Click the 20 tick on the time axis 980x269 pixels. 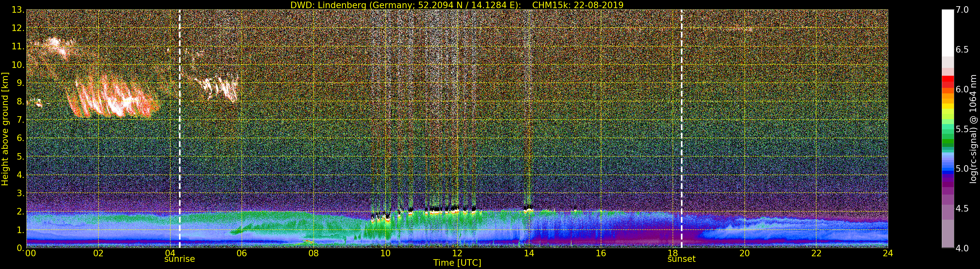(744, 253)
